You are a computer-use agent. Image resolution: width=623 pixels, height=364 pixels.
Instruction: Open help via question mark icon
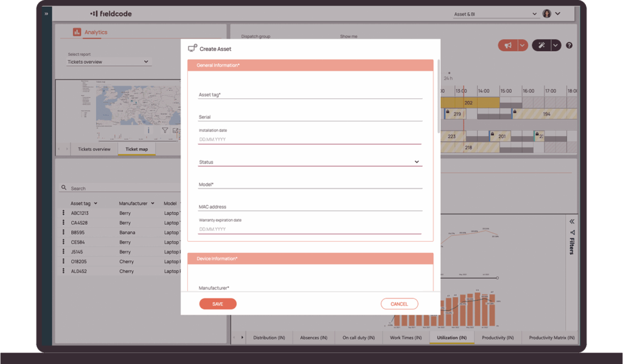pyautogui.click(x=569, y=46)
